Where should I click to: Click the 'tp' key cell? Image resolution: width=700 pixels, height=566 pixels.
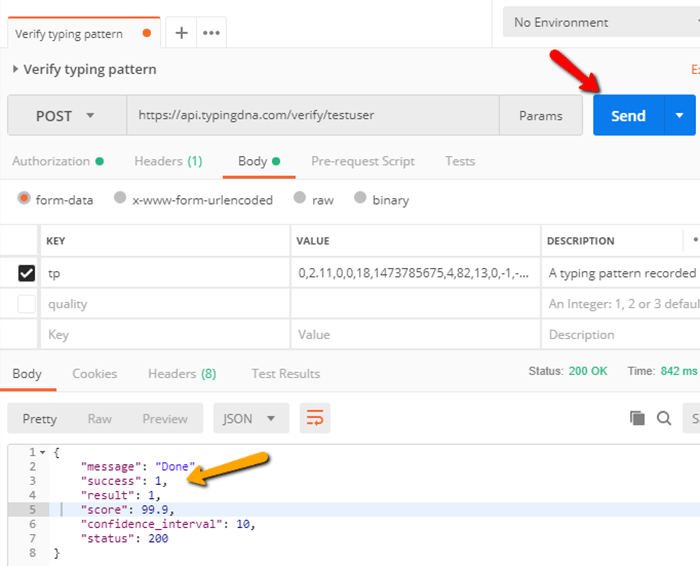pyautogui.click(x=165, y=273)
